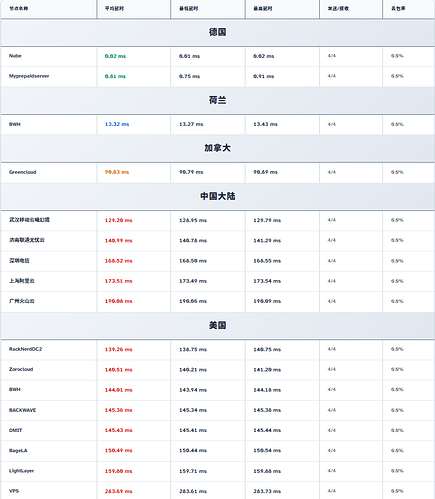Click Myprepaidserver's green average latency value
435x499 pixels.
pos(115,76)
